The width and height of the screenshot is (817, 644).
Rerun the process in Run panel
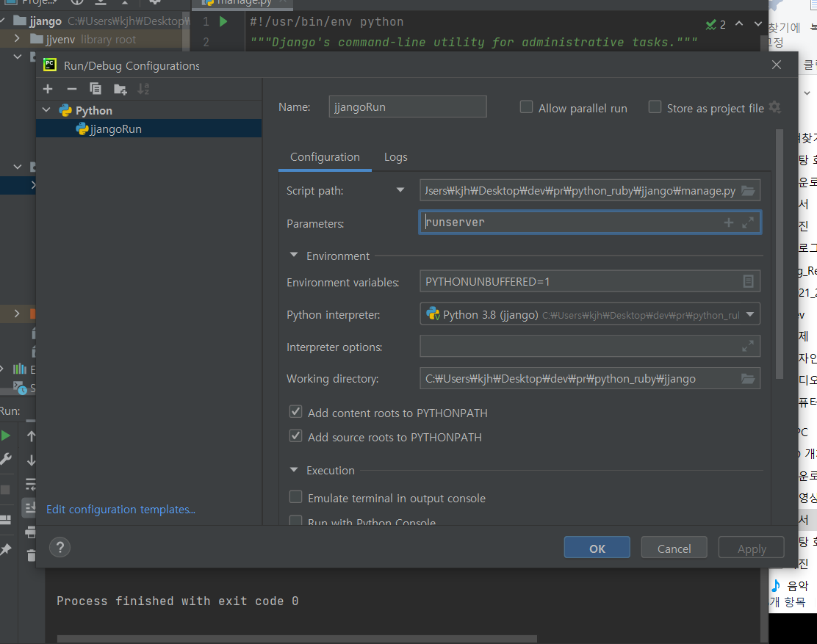[x=6, y=435]
